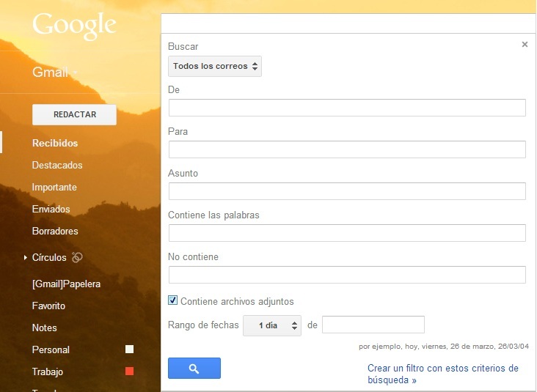The height and width of the screenshot is (392, 537).
Task: Toggle 'Contiene archivos adjuntos' checkbox
Action: [x=172, y=300]
